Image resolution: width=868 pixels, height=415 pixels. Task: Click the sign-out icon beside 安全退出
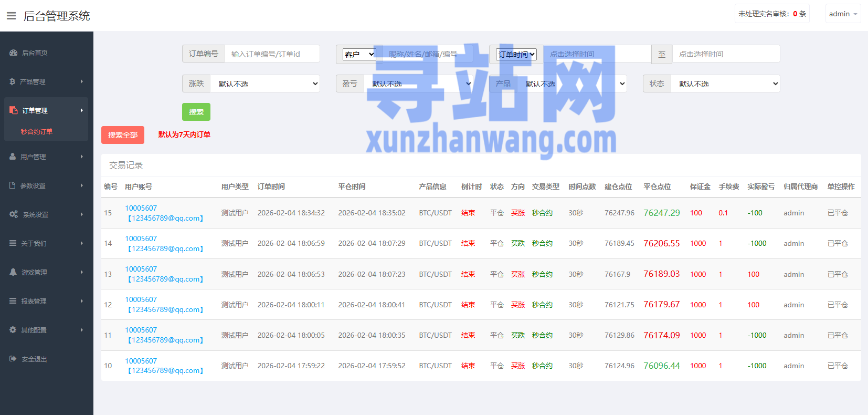(x=13, y=359)
